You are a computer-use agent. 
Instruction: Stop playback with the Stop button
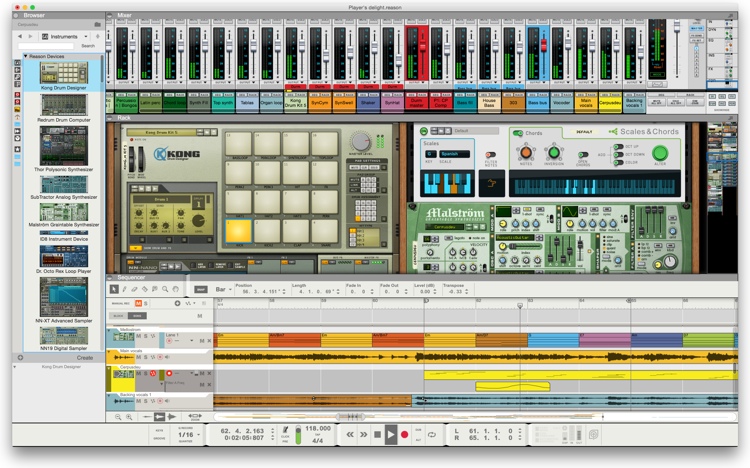(377, 435)
